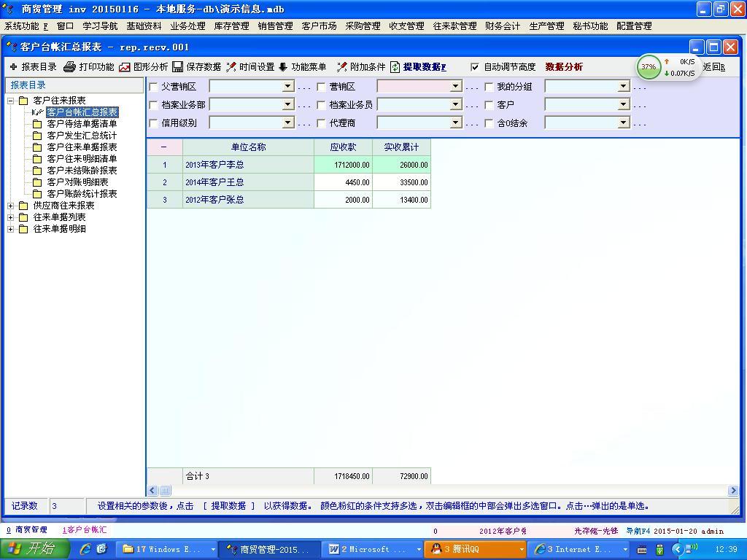Disable the 自动调节高度 checkbox
The image size is (747, 560).
coord(475,67)
